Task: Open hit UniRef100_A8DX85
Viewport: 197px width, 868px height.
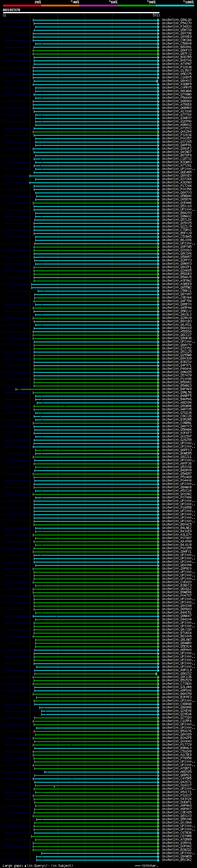Action: (177, 772)
